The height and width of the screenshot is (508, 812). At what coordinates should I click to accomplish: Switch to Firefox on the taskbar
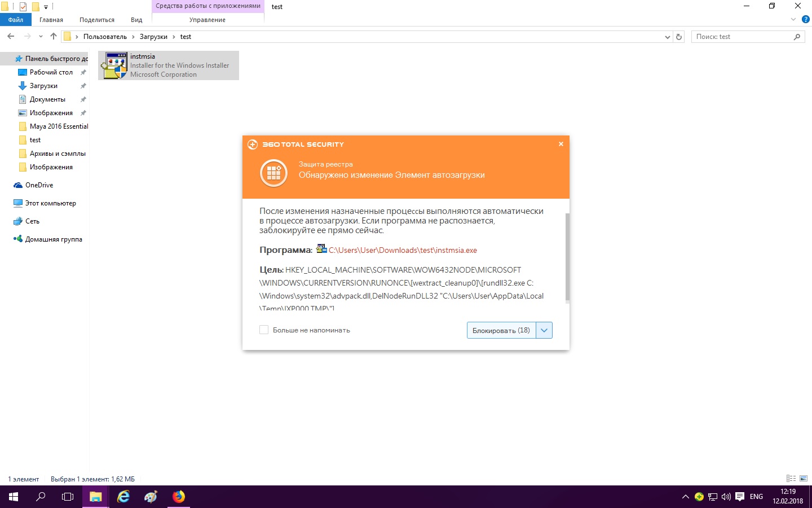[x=179, y=497]
